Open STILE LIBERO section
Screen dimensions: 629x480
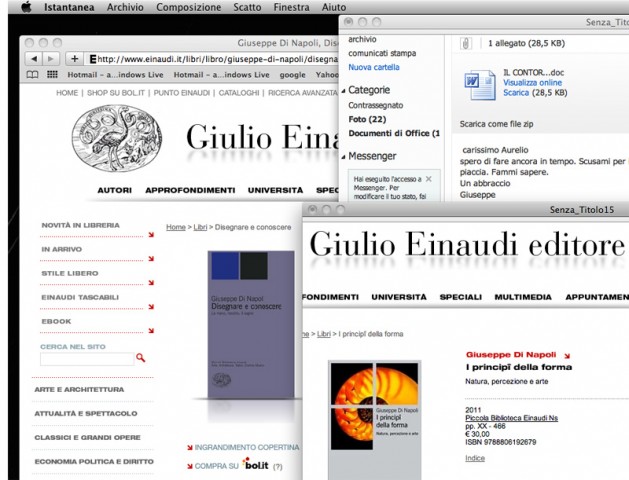coord(70,273)
